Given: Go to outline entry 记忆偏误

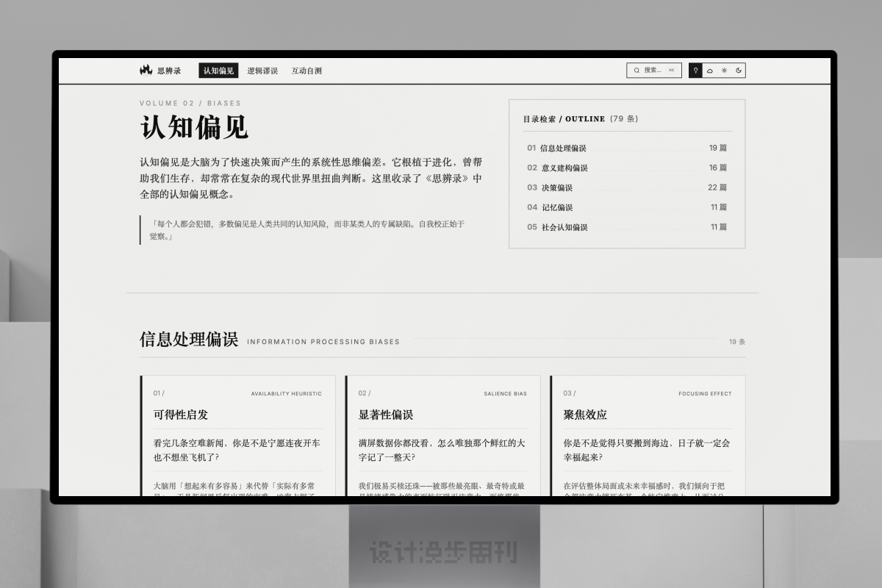Looking at the screenshot, I should click(627, 207).
